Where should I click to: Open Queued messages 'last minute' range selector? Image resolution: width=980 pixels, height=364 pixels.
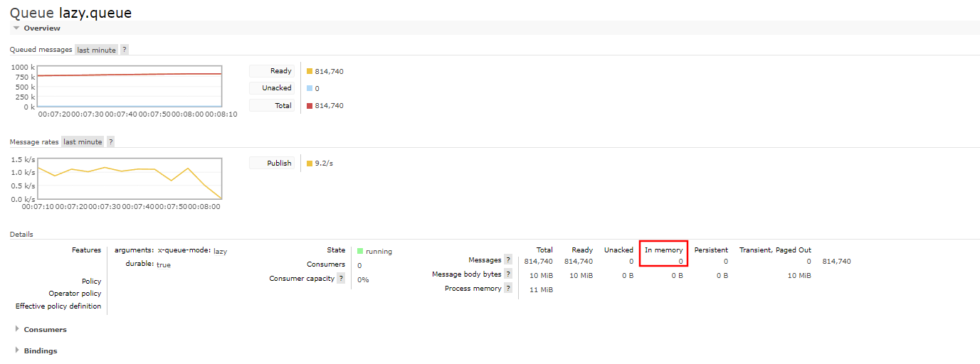96,50
